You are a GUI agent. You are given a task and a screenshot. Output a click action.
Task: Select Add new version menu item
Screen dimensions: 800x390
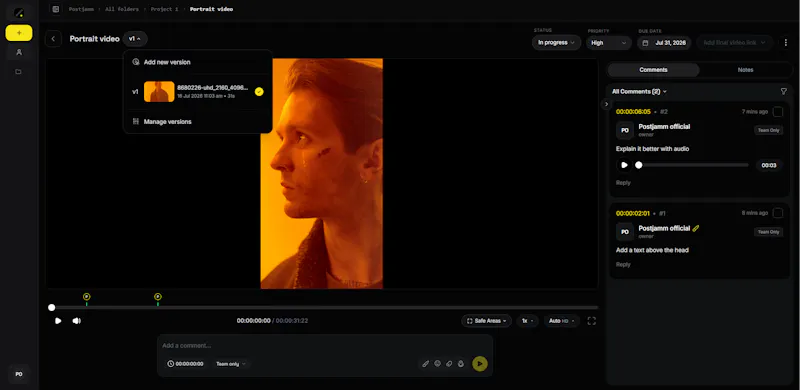click(x=197, y=62)
